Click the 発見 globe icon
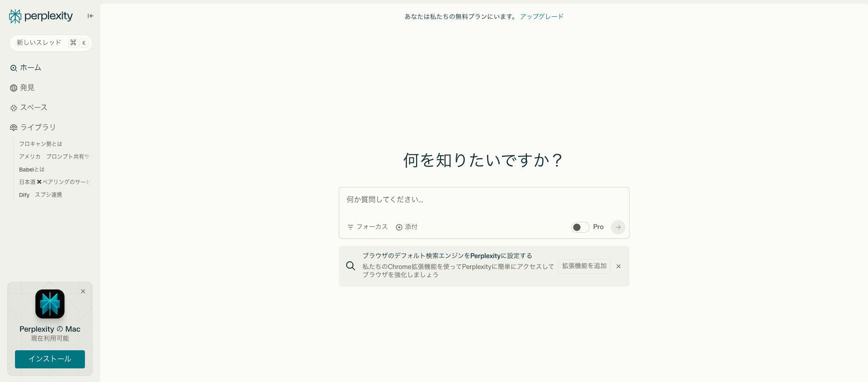The image size is (868, 382). 14,88
